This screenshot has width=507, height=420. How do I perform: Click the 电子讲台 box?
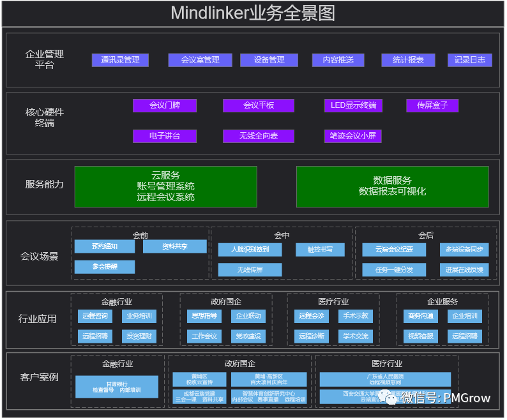tap(165, 136)
